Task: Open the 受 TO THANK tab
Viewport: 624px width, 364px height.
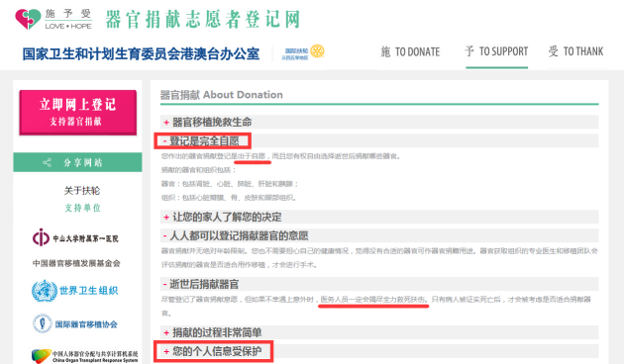Action: 575,51
